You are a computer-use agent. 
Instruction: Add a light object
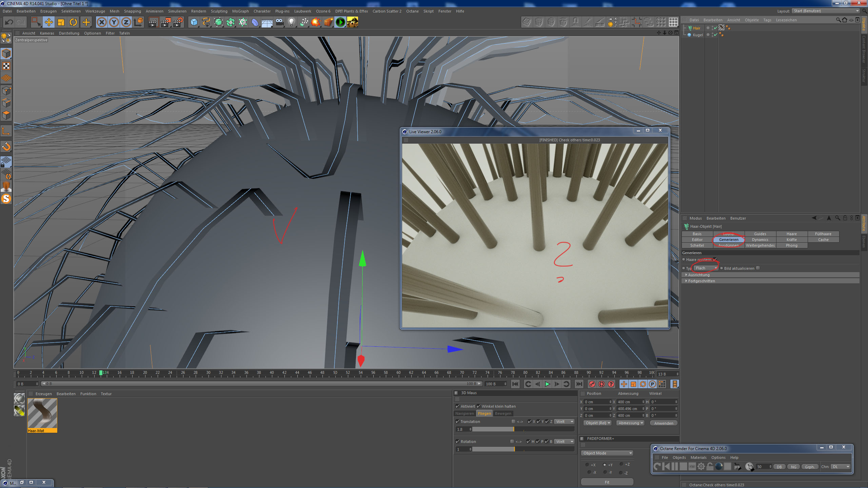pos(292,22)
